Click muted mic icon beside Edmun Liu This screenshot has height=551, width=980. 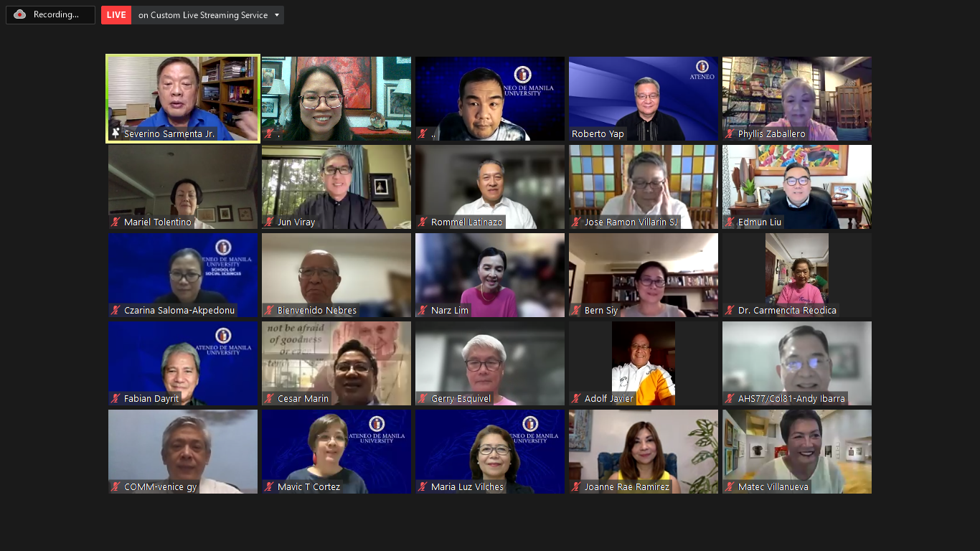pyautogui.click(x=730, y=222)
